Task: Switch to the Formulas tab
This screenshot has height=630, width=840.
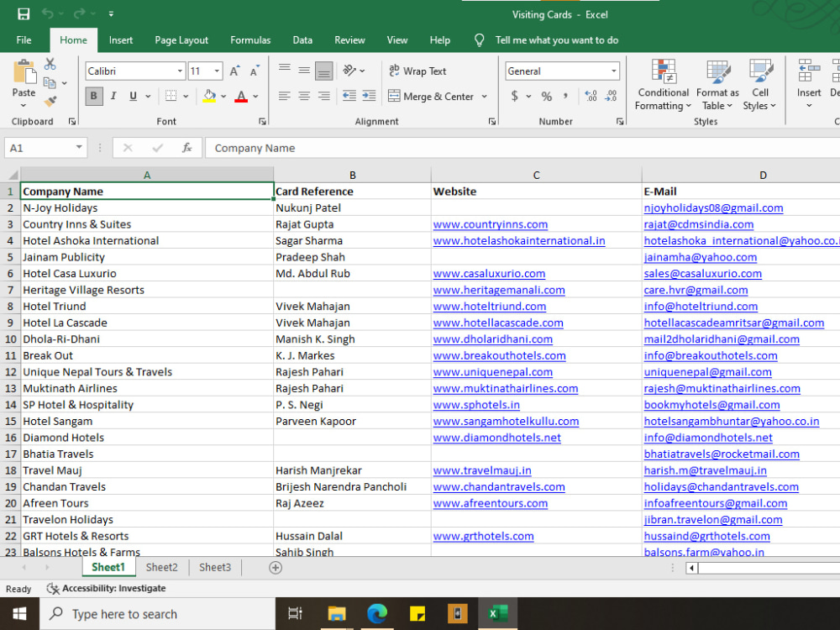Action: 250,40
